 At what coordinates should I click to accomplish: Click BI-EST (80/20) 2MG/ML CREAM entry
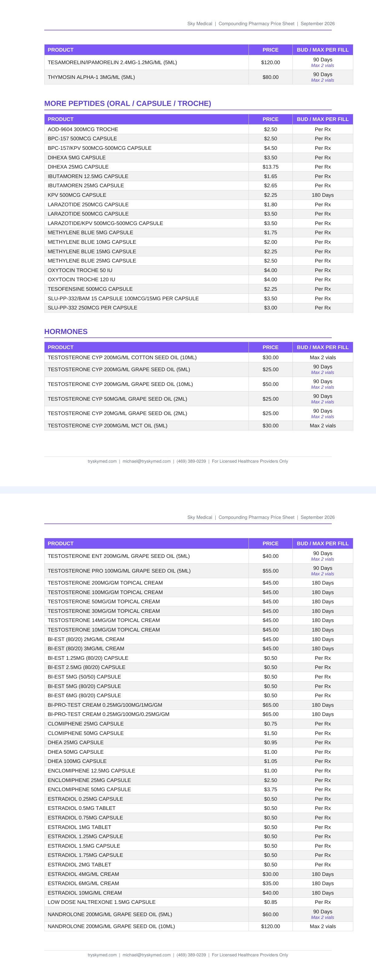click(86, 640)
